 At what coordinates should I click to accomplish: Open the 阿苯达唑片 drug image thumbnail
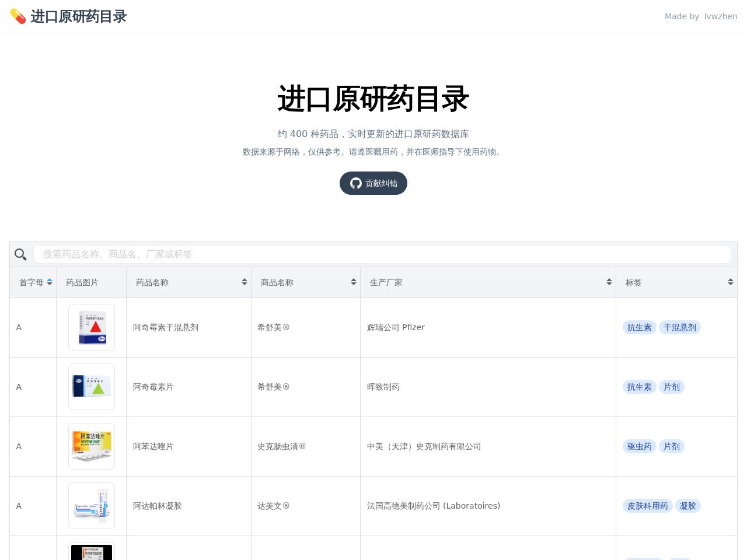(92, 446)
